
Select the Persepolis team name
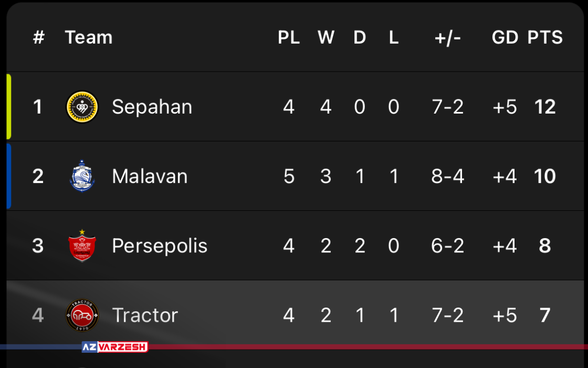click(160, 246)
